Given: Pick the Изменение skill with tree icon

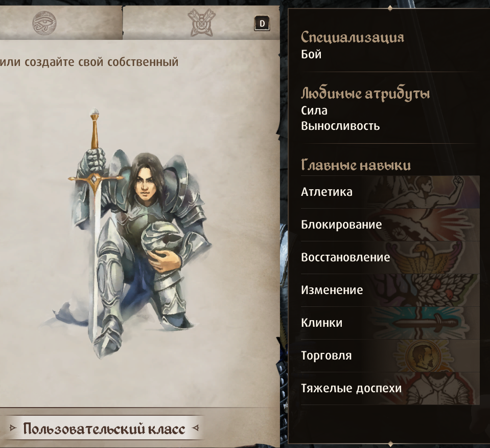Looking at the screenshot, I should (x=390, y=290).
